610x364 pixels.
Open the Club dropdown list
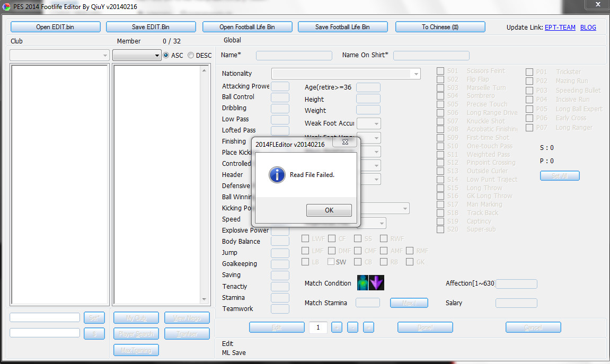click(x=59, y=55)
